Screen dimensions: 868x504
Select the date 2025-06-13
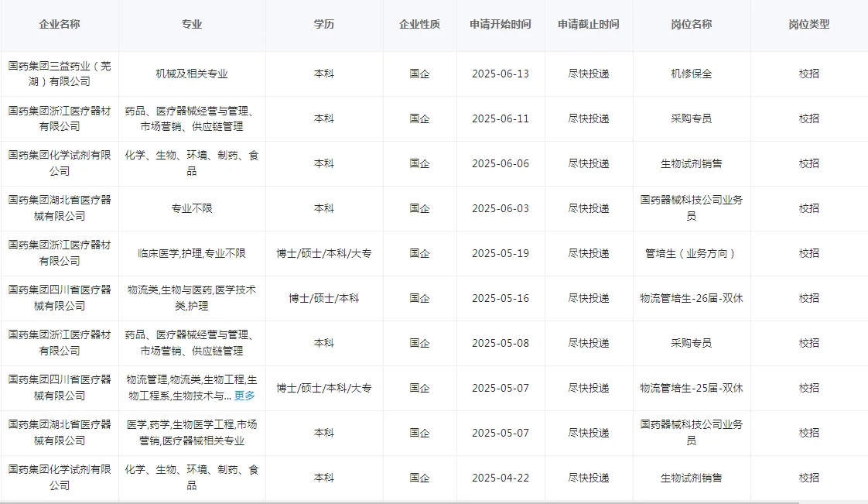click(x=501, y=74)
